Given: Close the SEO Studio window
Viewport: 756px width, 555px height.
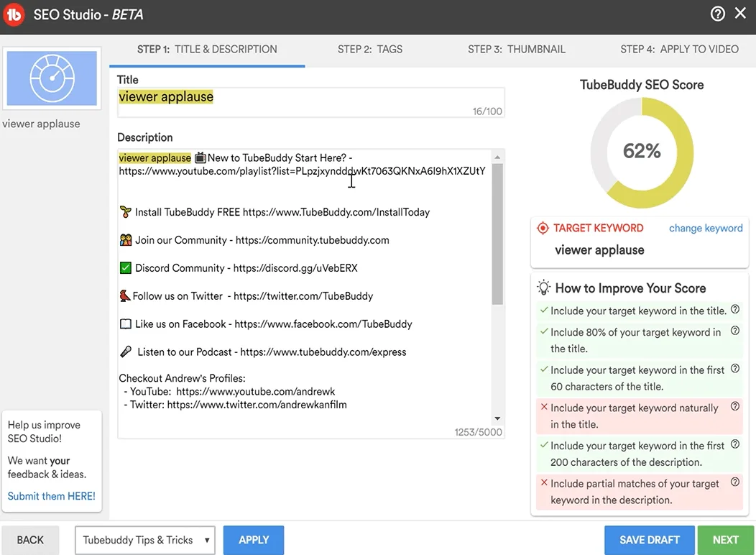Looking at the screenshot, I should [x=741, y=13].
